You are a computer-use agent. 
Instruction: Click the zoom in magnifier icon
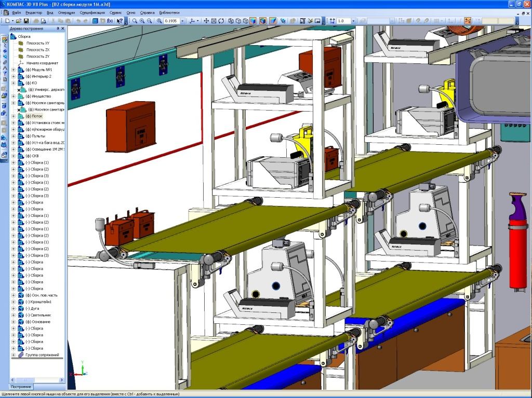click(142, 21)
